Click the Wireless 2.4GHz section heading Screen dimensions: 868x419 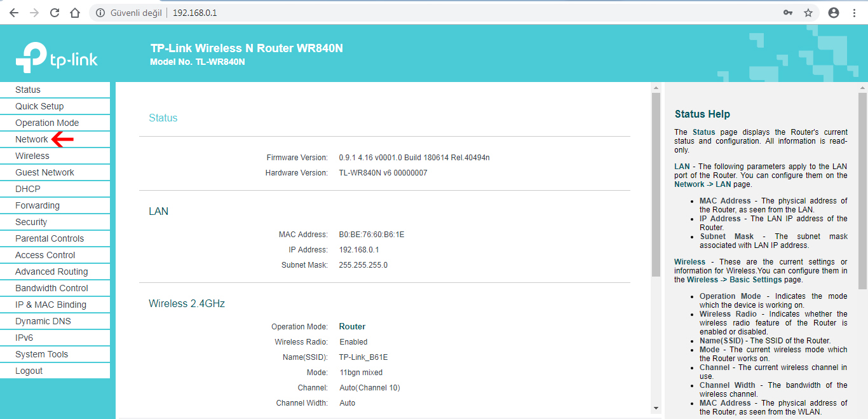click(187, 304)
